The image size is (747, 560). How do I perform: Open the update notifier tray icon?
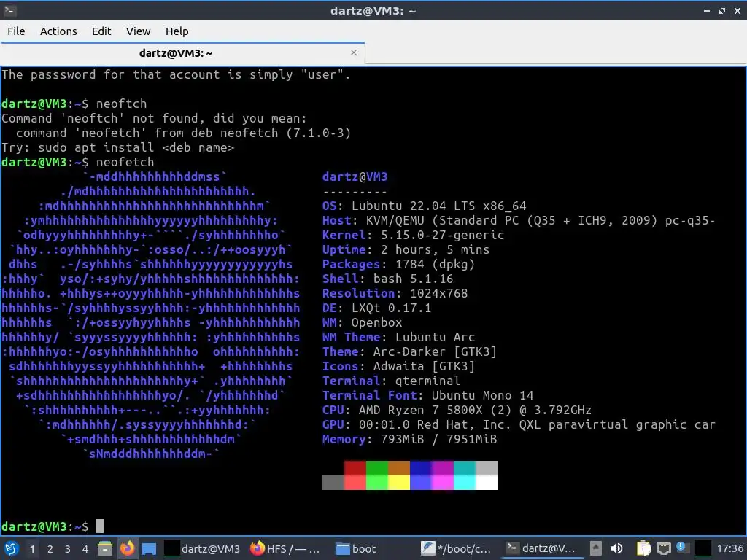(682, 548)
